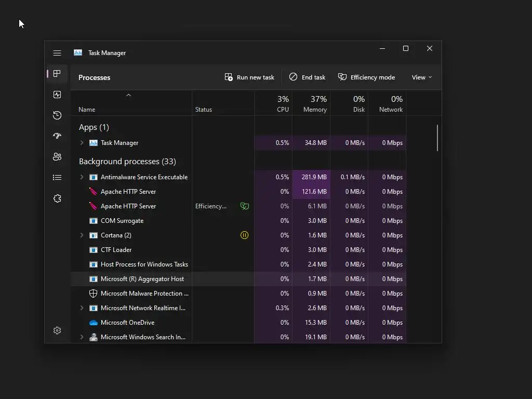The image size is (532, 399).
Task: Click Run new task button
Action: pos(249,77)
